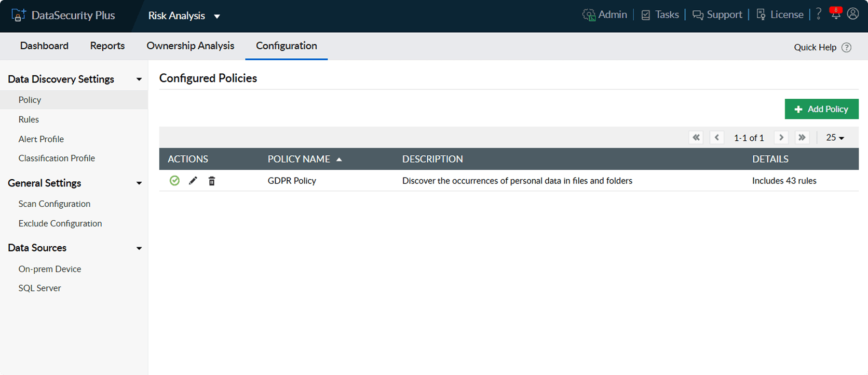Go to next page of policies
The image size is (868, 375).
click(x=781, y=138)
